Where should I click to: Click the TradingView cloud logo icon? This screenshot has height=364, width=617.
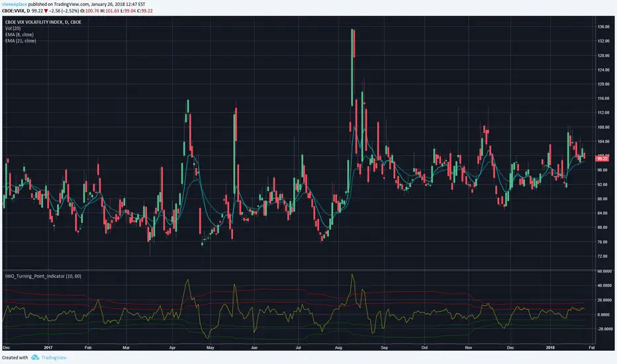tap(35, 357)
